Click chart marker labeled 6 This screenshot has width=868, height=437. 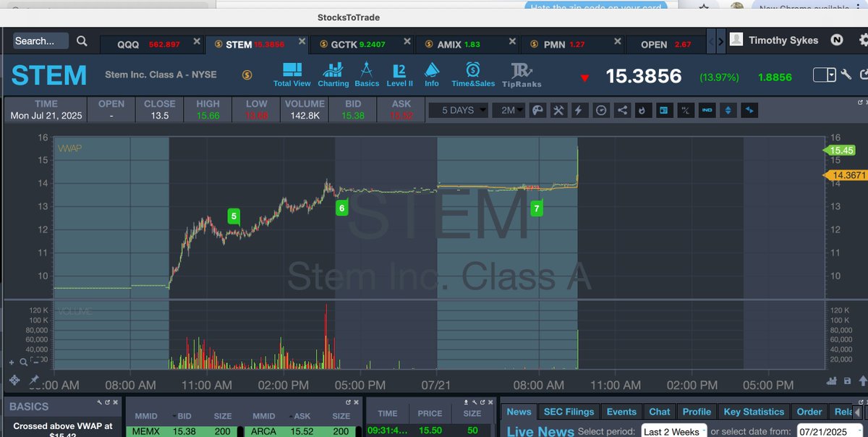[x=342, y=208]
